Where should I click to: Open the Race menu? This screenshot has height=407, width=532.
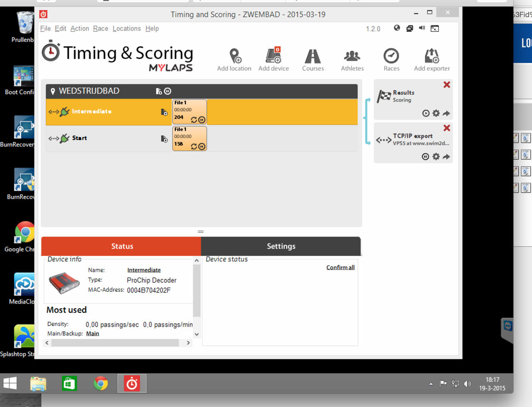(101, 28)
